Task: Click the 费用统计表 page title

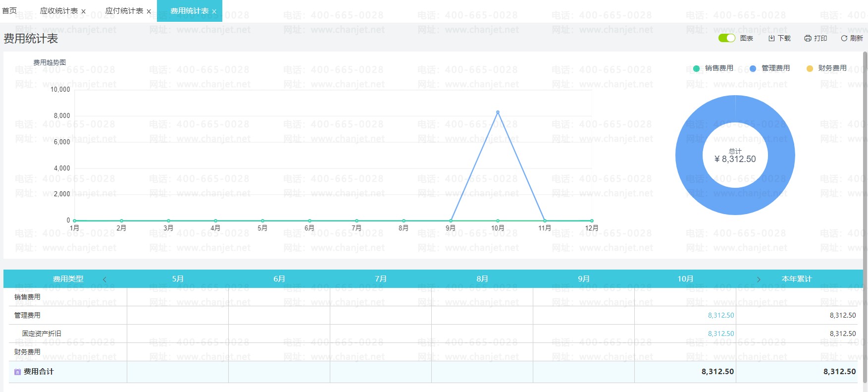Action: click(x=31, y=39)
